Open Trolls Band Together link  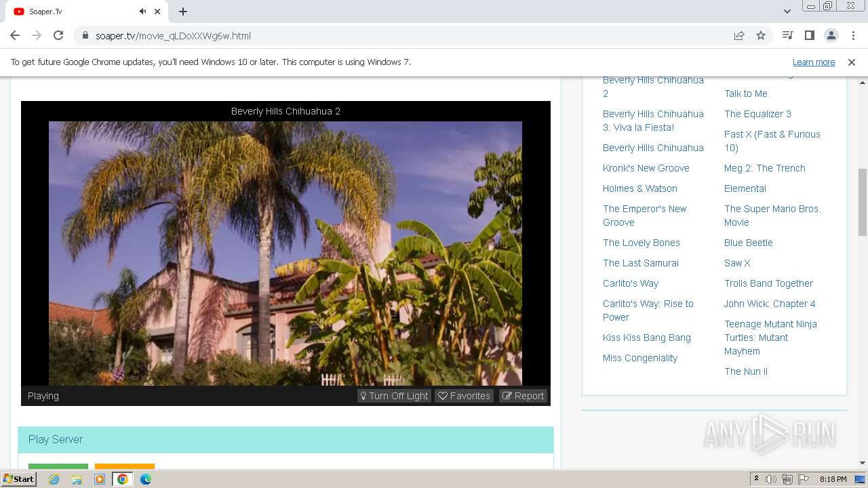pos(768,283)
